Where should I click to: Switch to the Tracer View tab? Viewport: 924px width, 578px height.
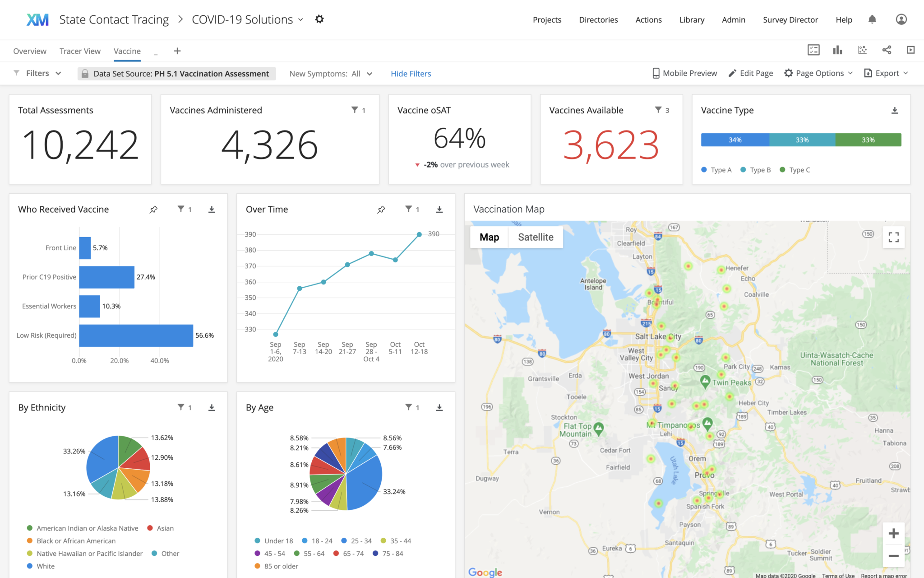click(x=80, y=51)
